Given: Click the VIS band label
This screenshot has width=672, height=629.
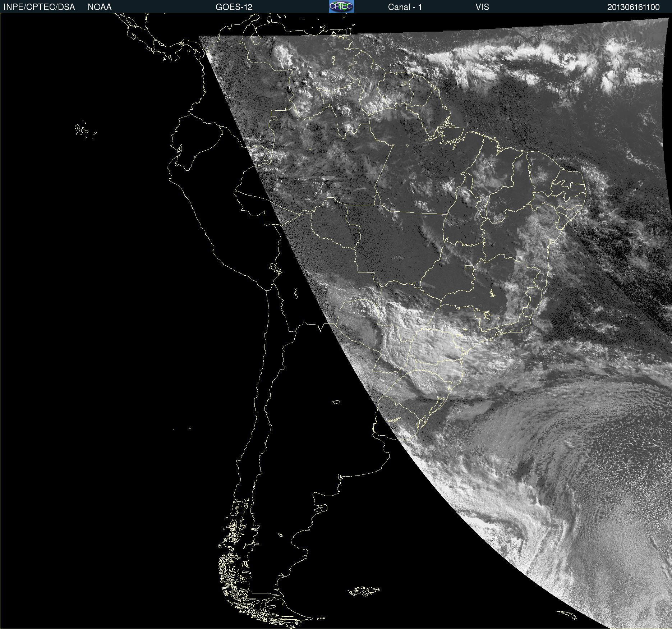Looking at the screenshot, I should coord(482,7).
